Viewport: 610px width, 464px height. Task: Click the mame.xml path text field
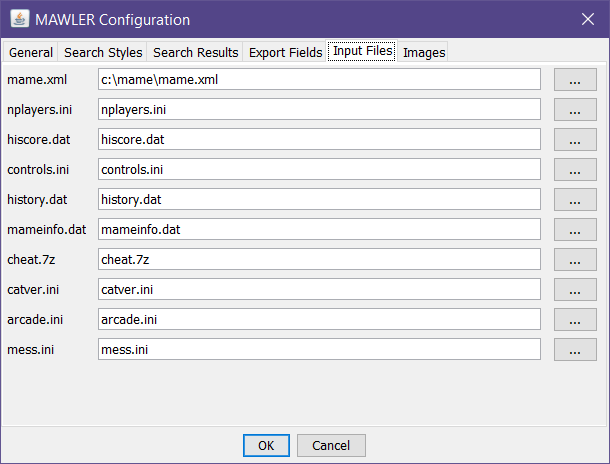point(319,80)
